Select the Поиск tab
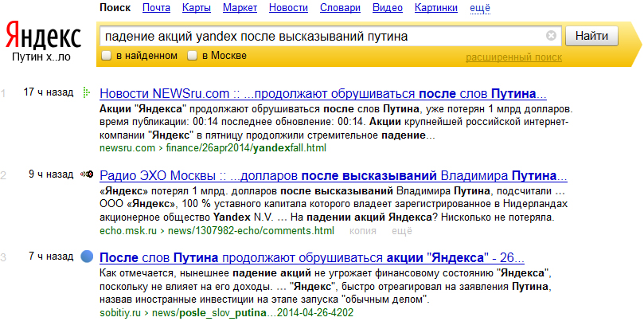The height and width of the screenshot is (329, 644). (x=115, y=8)
